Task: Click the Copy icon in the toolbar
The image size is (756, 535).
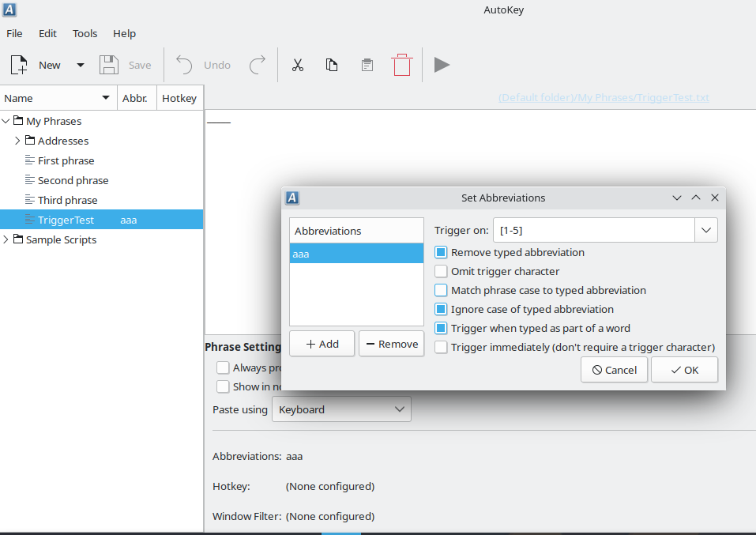Action: coord(332,65)
